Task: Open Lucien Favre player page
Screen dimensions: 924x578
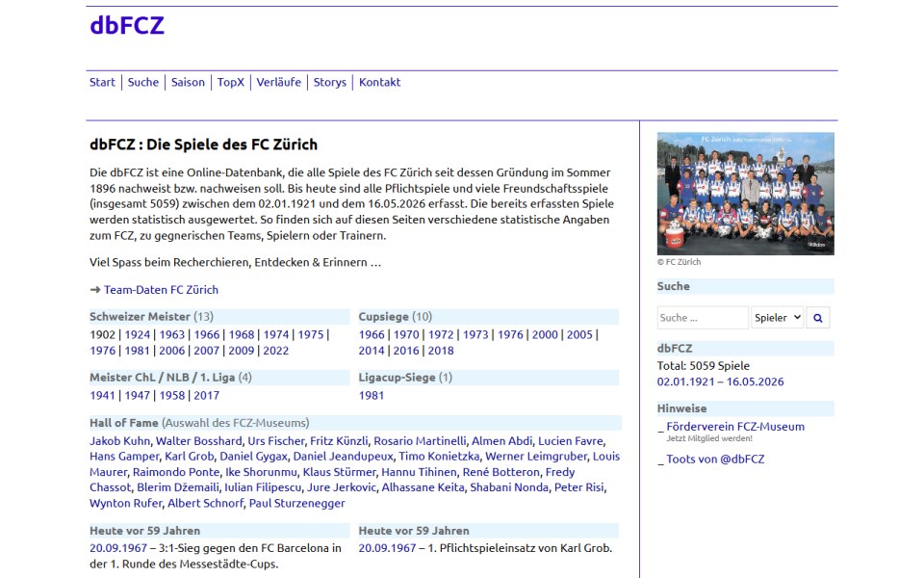Action: (x=571, y=440)
